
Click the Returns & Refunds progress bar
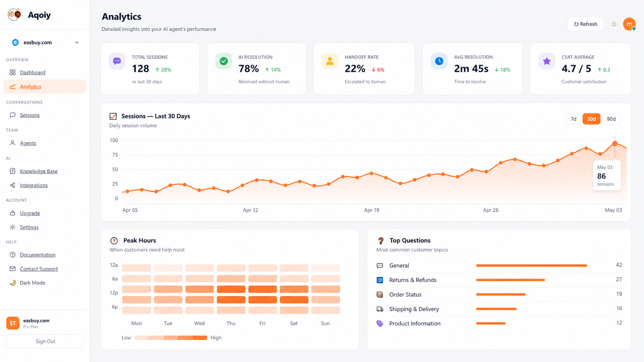tap(510, 280)
